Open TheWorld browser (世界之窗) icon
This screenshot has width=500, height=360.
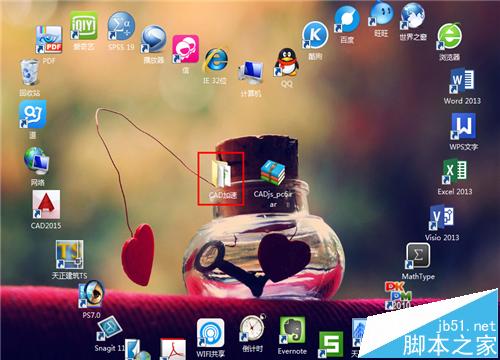[413, 16]
